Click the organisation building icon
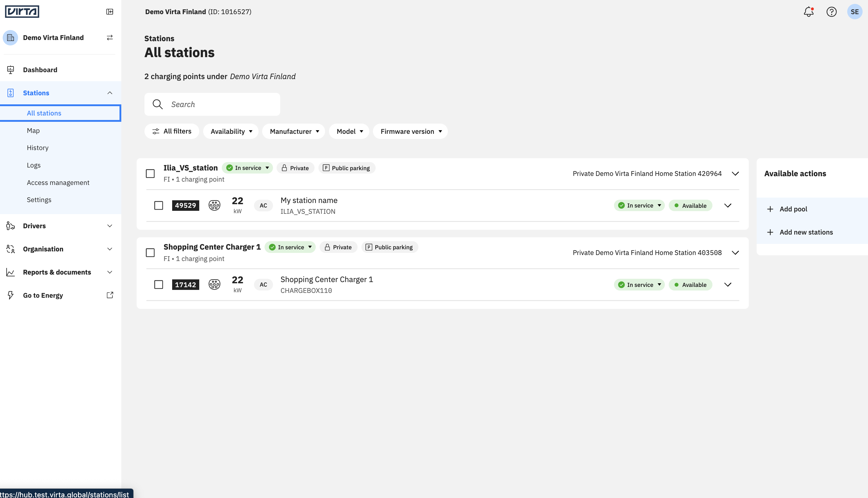The width and height of the screenshot is (868, 498). point(11,38)
